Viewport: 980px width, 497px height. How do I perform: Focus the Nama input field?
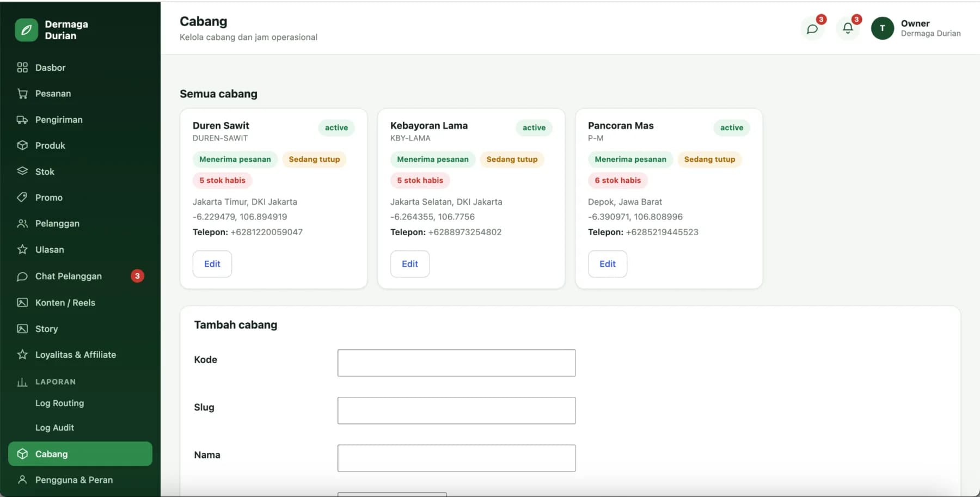click(x=456, y=458)
